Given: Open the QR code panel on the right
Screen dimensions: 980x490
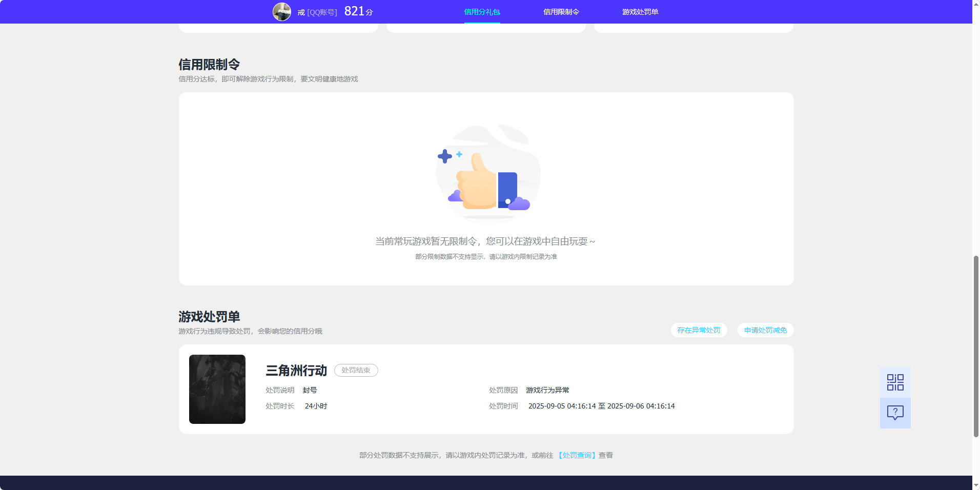Looking at the screenshot, I should (x=894, y=382).
